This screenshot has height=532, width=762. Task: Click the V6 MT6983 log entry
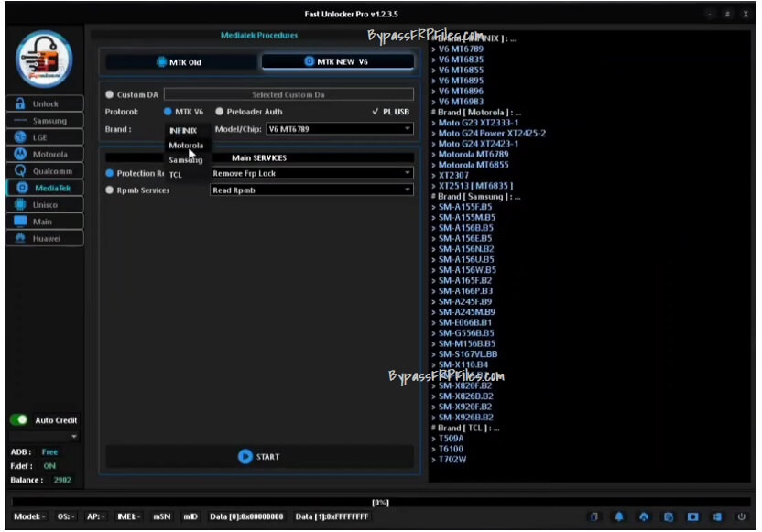click(x=461, y=102)
